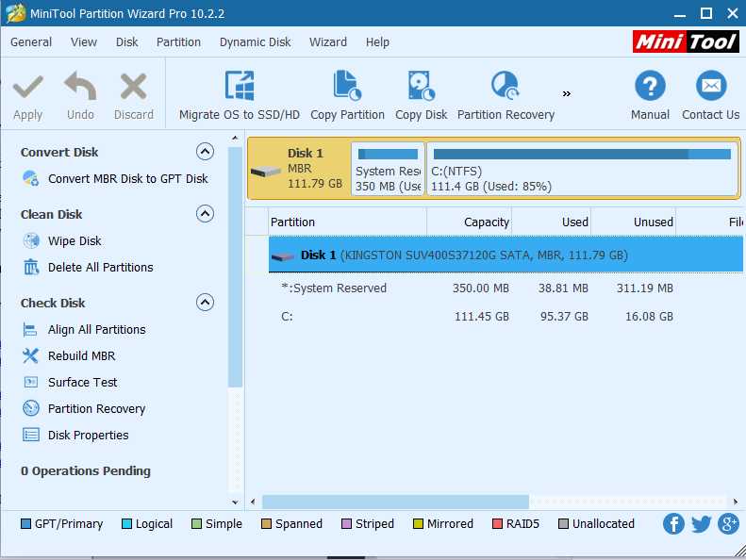Select the System Reserved block in disk map
Screen dimensions: 746x560
[x=388, y=169]
